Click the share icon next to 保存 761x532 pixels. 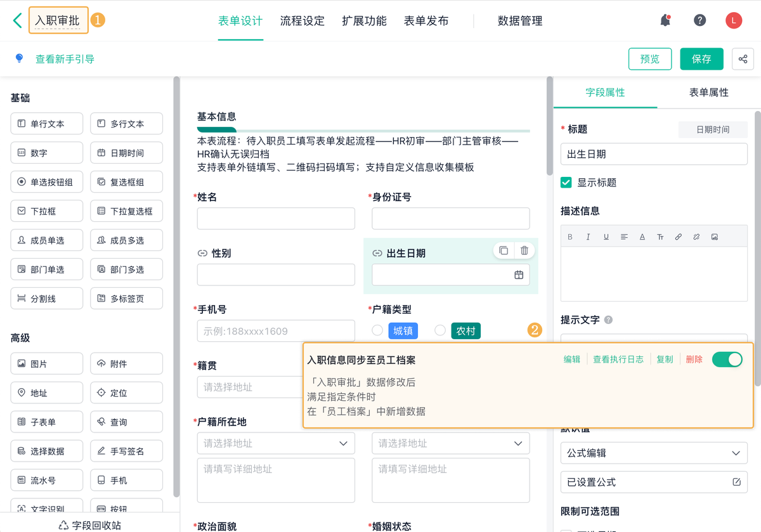pos(743,59)
